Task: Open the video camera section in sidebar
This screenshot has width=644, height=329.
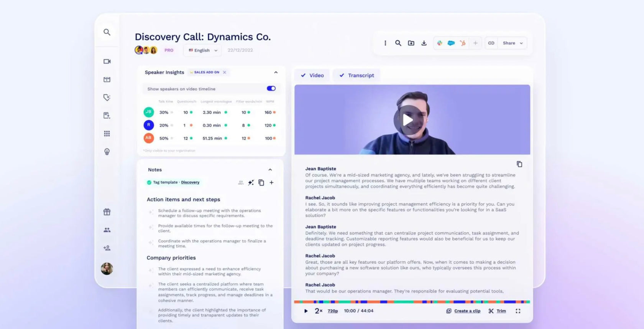Action: coord(107,61)
